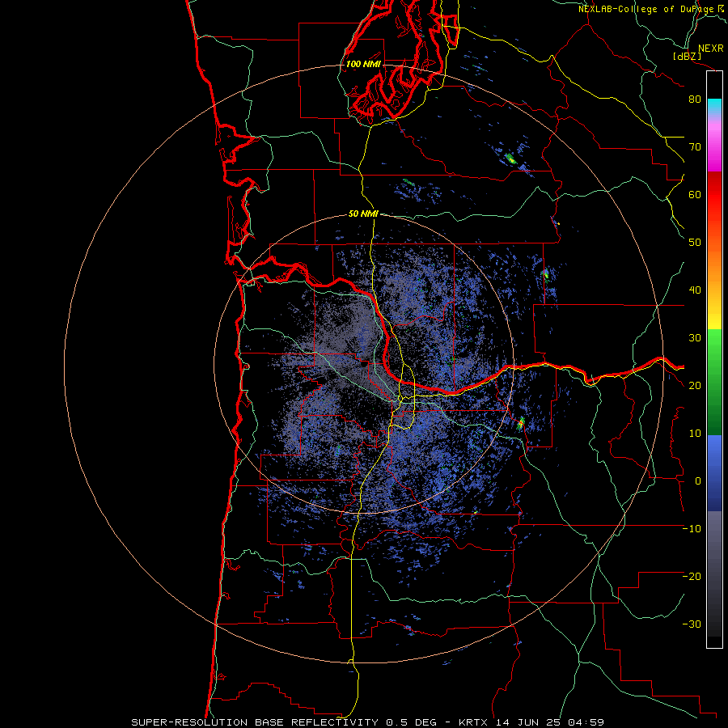Screen dimensions: 728x728
Task: Click the [dBZ] units label
Action: (687, 57)
